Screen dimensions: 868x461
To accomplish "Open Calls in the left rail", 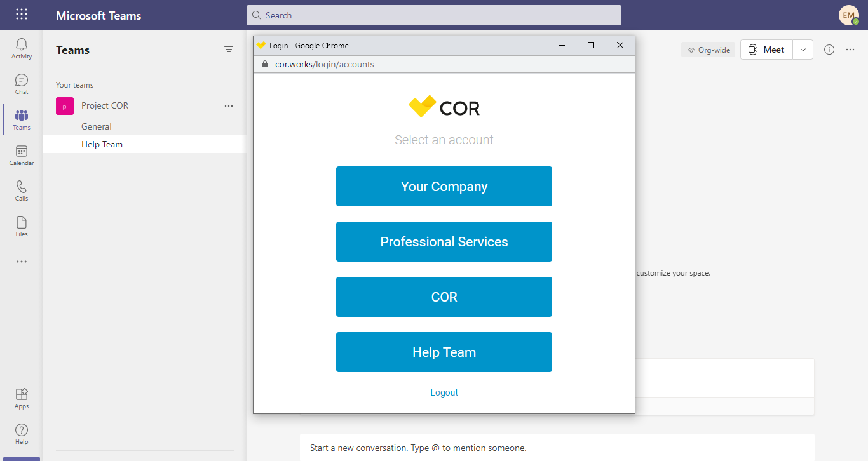I will [22, 190].
